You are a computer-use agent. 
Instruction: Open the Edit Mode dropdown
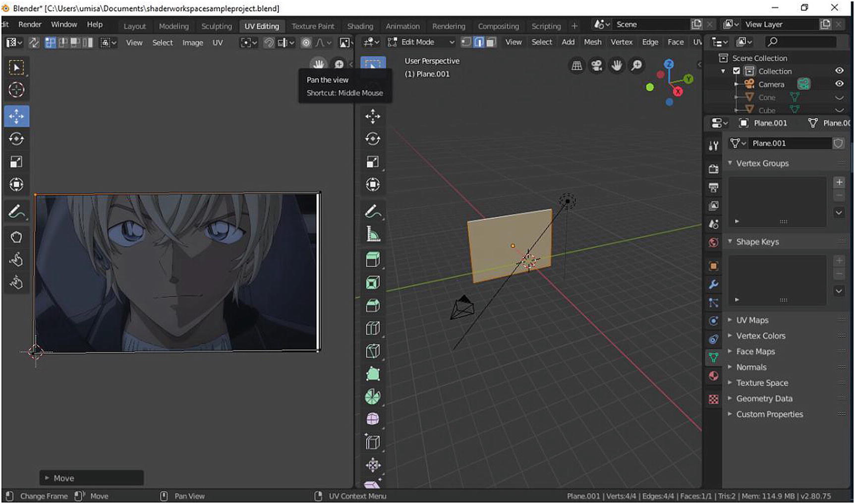click(421, 42)
